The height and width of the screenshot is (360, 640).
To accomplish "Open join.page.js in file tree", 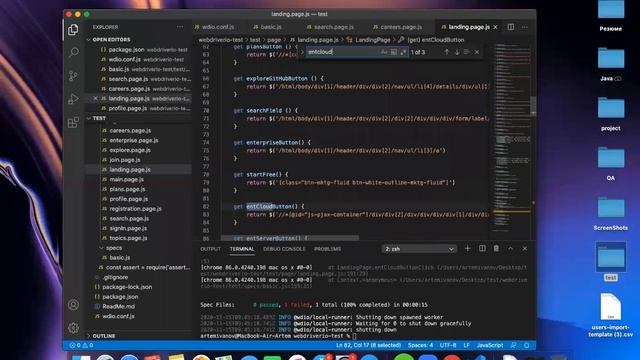I will [124, 160].
